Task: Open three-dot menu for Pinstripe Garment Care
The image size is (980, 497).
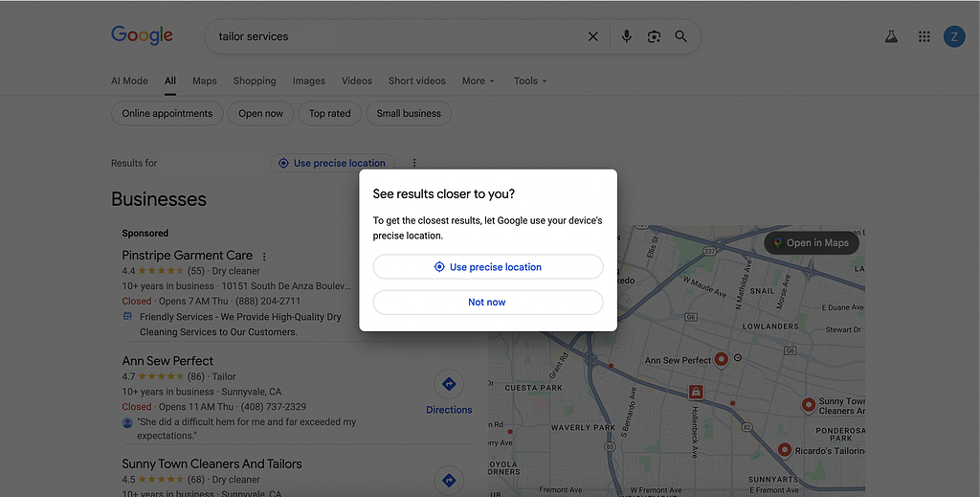Action: 264,257
